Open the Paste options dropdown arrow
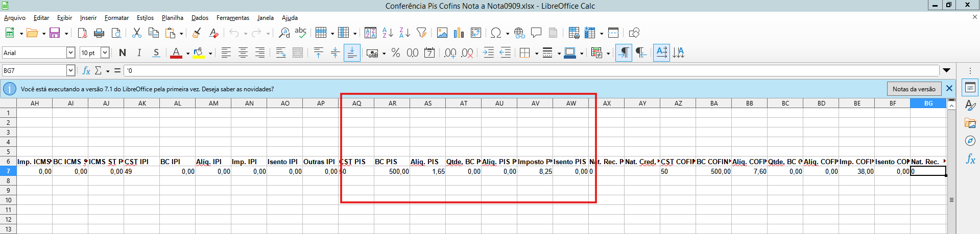The image size is (980, 234). pyautogui.click(x=181, y=34)
